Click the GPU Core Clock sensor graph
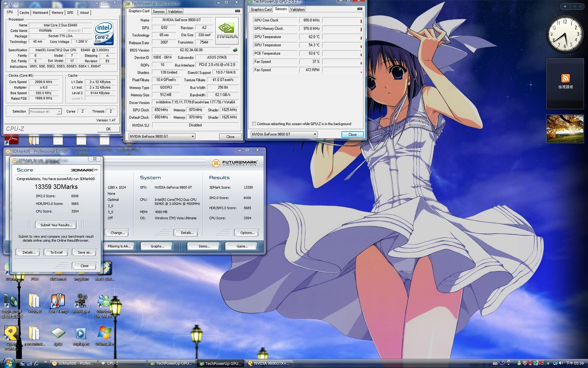The height and width of the screenshot is (368, 588). [x=342, y=20]
